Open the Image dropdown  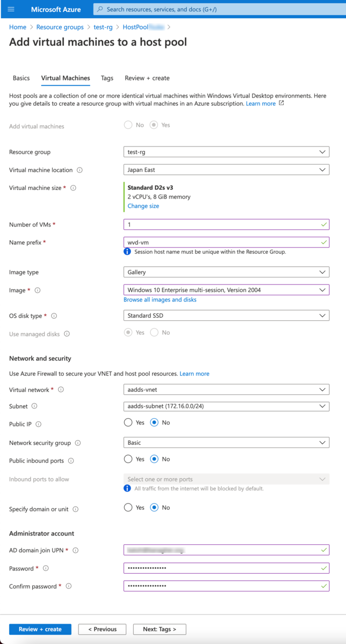pyautogui.click(x=226, y=290)
